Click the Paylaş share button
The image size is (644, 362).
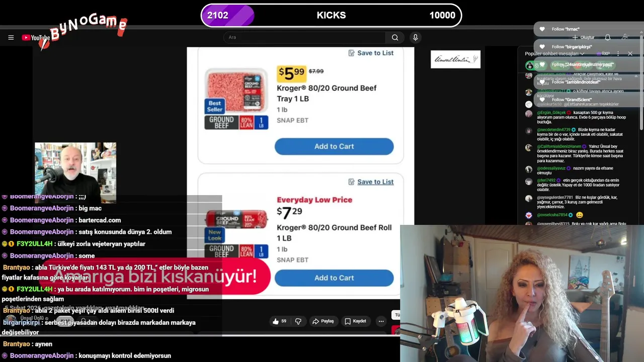coord(323,321)
